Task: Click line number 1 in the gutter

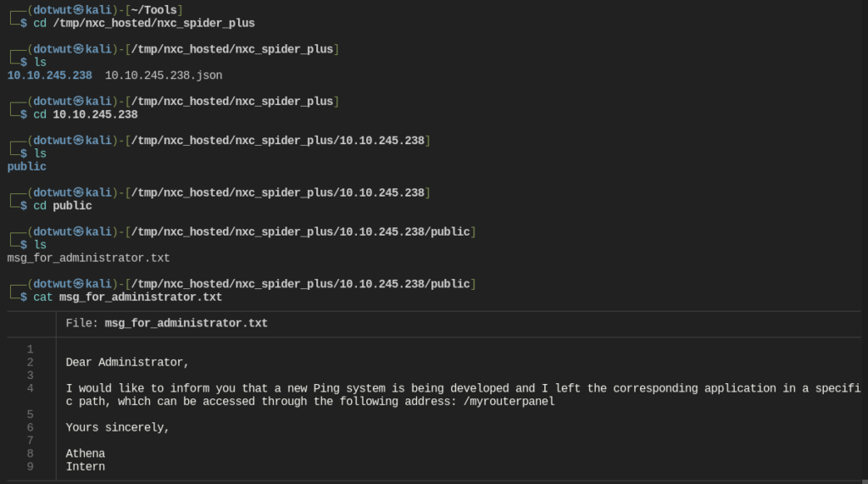Action: coord(30,349)
